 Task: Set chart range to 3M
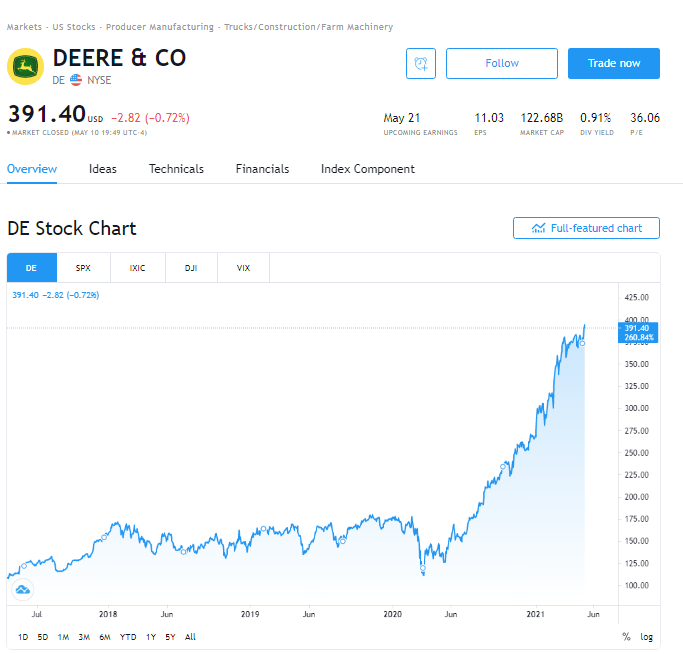coord(84,637)
